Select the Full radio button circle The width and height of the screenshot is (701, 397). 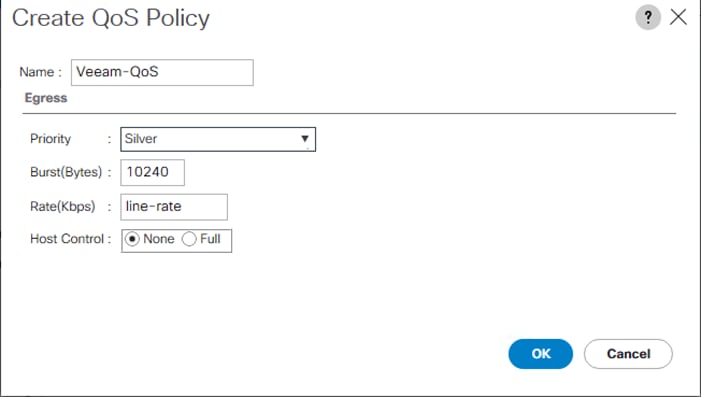point(189,239)
